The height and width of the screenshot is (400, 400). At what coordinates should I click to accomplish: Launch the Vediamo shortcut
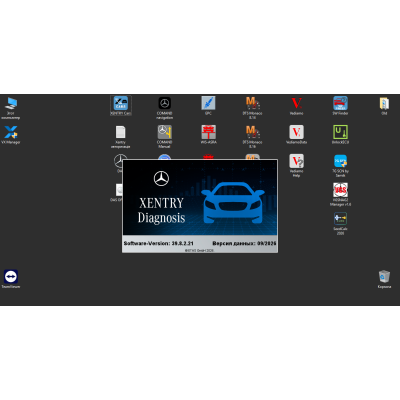click(296, 106)
